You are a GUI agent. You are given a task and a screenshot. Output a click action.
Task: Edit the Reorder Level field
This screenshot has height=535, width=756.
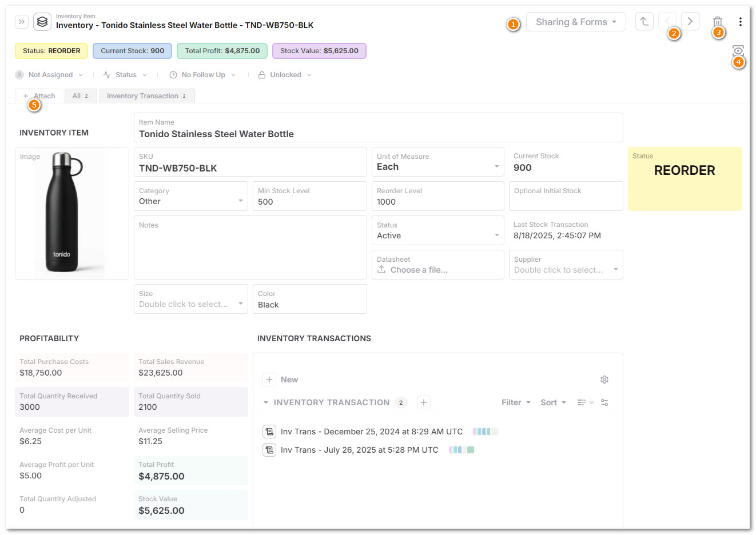tap(438, 196)
